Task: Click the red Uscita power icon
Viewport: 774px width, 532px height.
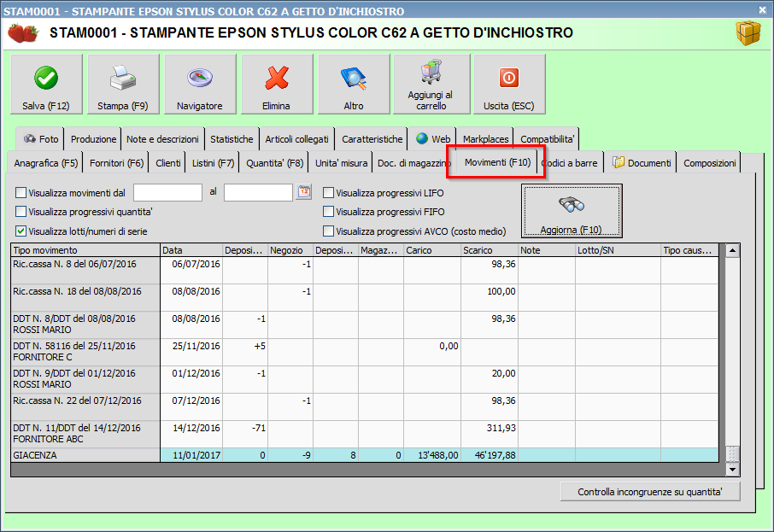Action: 509,78
